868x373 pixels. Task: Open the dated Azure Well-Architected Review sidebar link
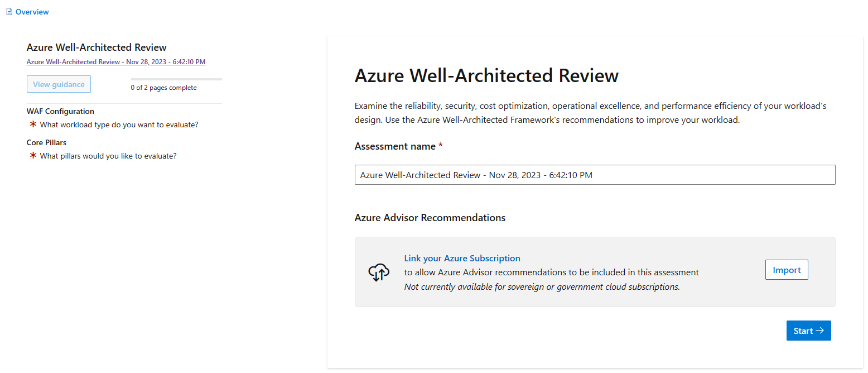point(115,62)
